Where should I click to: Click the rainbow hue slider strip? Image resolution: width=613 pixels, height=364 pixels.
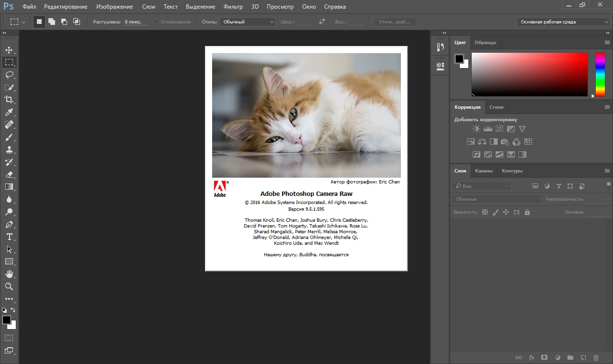click(x=600, y=74)
